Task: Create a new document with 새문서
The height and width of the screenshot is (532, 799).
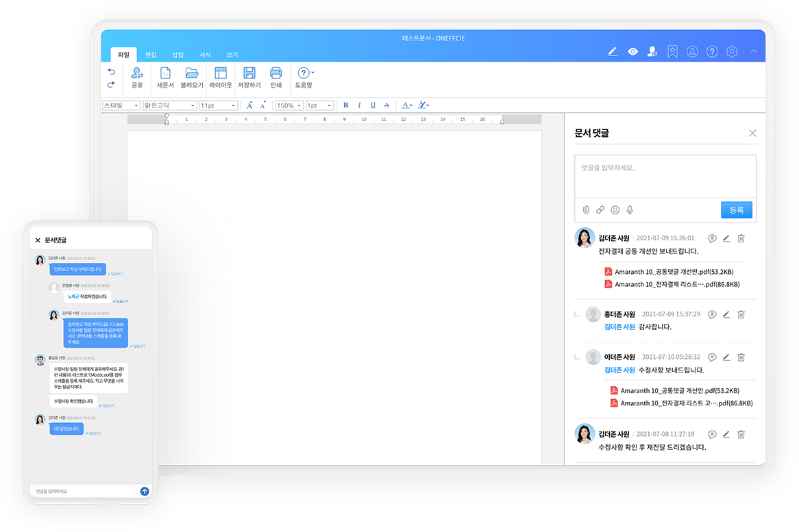Action: pyautogui.click(x=165, y=78)
